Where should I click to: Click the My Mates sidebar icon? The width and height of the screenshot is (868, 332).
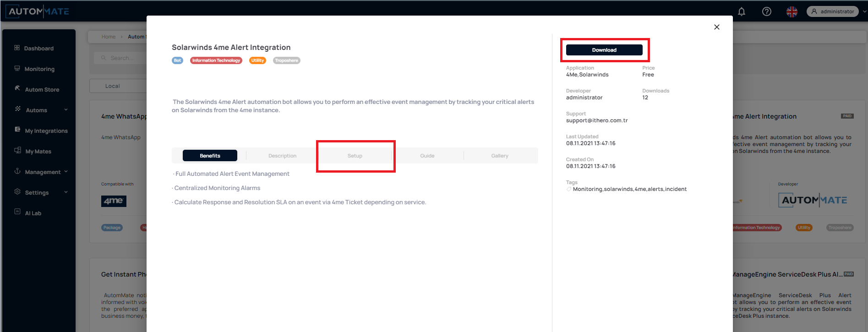coord(17,150)
